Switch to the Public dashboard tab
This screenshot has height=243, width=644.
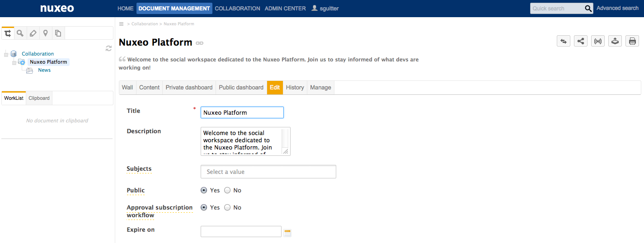tap(241, 88)
